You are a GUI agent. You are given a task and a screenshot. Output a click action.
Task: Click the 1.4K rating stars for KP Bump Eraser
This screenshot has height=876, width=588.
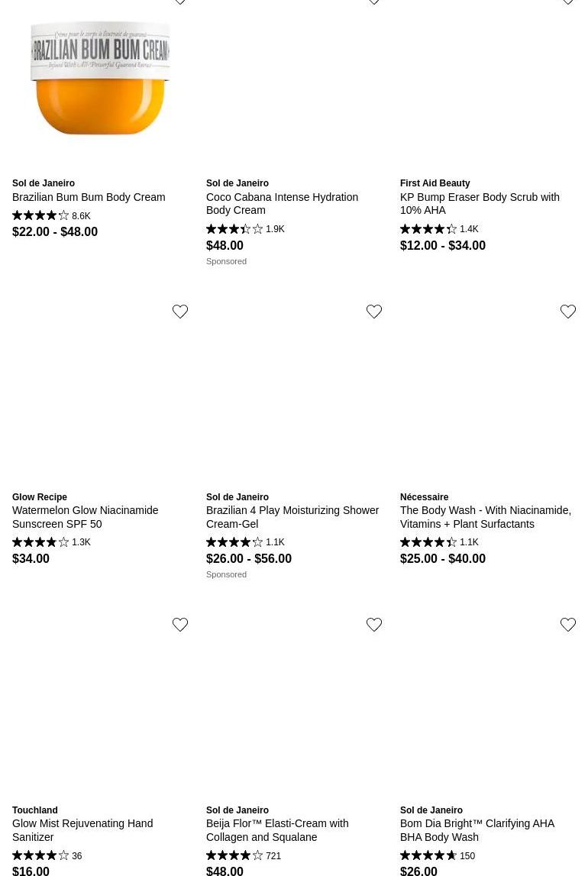(439, 229)
